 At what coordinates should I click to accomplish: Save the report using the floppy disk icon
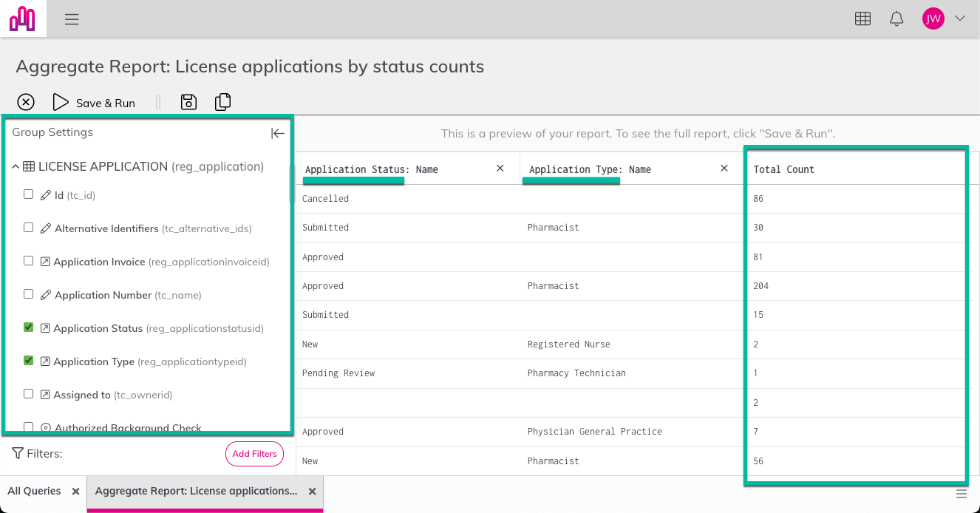188,103
